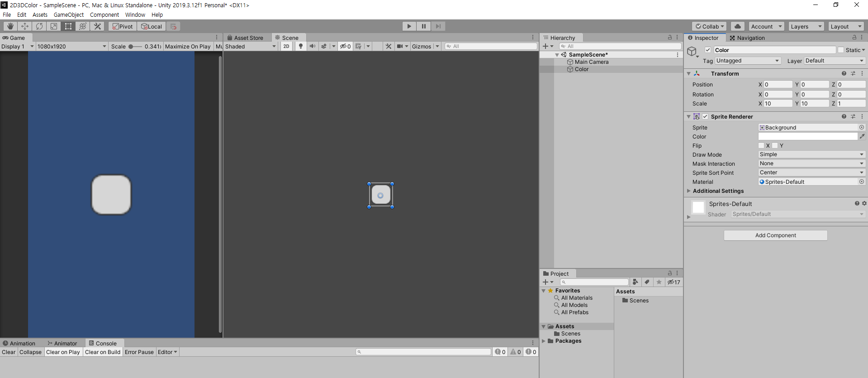
Task: Adjust the Game view Scale slider
Action: [x=135, y=46]
